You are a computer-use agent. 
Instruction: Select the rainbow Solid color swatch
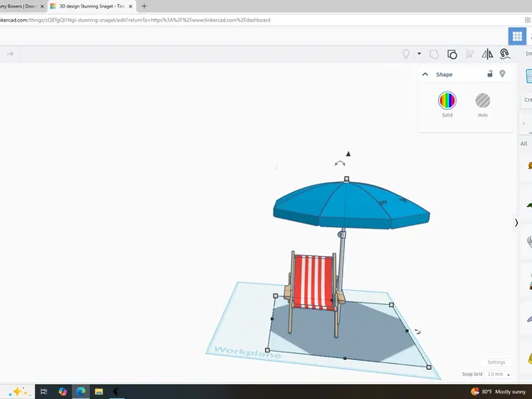coord(447,101)
